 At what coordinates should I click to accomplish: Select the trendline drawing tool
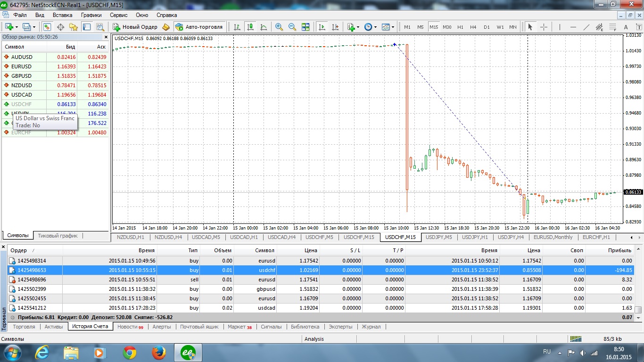coord(586,27)
